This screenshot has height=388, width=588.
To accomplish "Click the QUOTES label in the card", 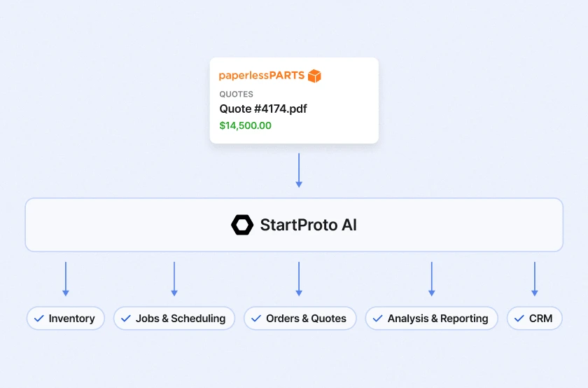I will click(237, 94).
